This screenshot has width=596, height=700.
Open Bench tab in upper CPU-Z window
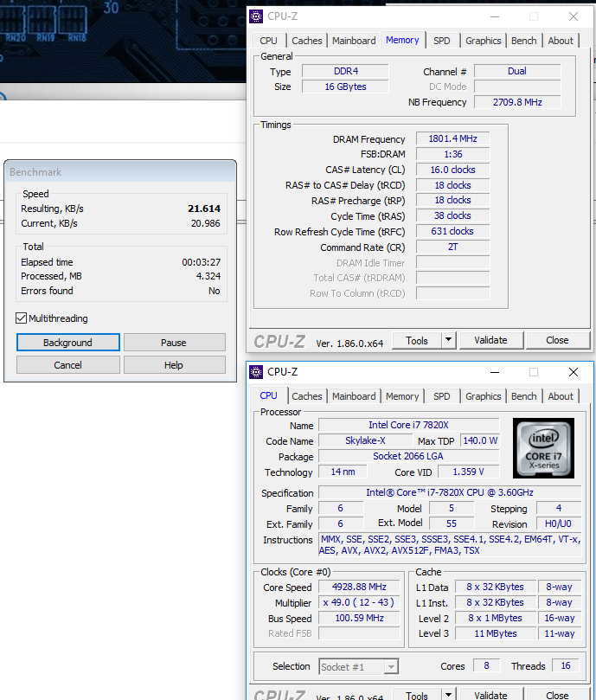pos(523,41)
